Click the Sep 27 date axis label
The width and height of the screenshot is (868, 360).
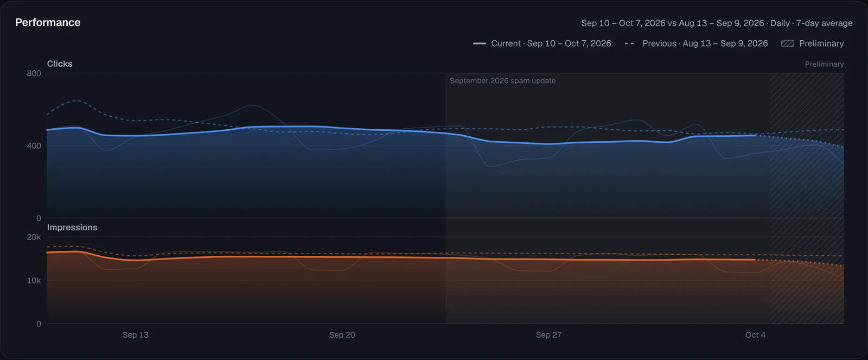pos(549,335)
